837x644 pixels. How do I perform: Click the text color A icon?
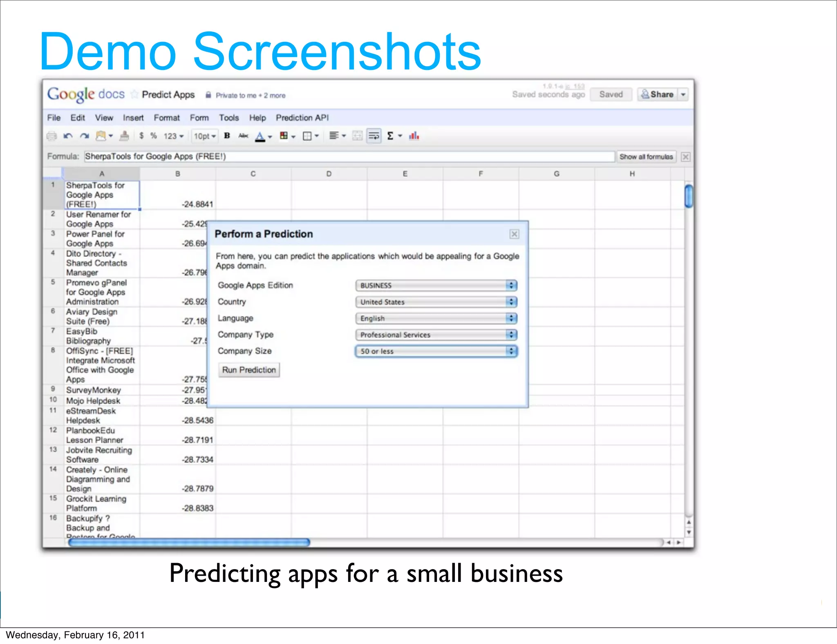[260, 136]
